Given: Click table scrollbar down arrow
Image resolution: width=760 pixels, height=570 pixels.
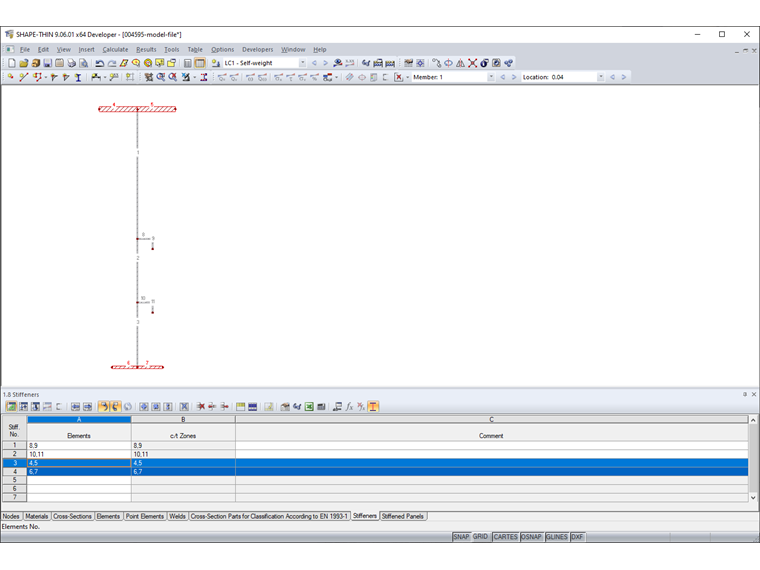Looking at the screenshot, I should coord(753,497).
